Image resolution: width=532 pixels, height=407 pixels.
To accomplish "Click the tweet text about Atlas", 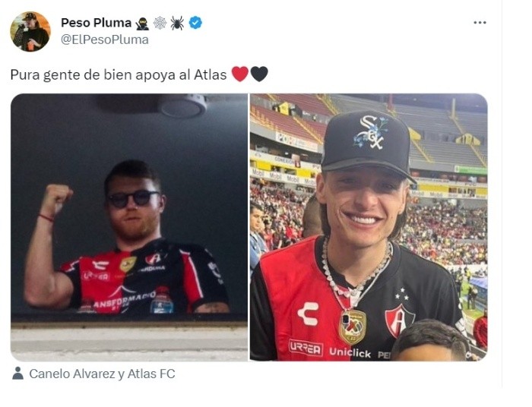I will tap(119, 74).
